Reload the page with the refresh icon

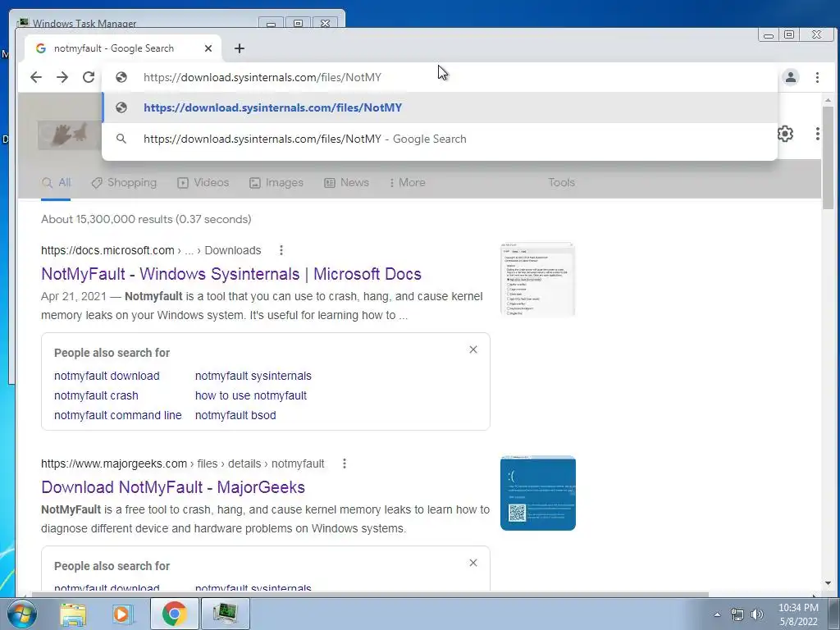[89, 77]
